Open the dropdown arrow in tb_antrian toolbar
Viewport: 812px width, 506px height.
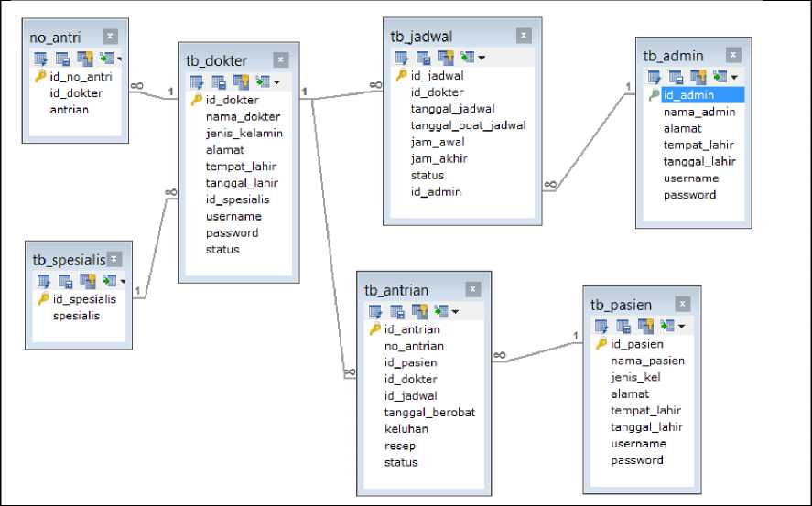click(455, 311)
